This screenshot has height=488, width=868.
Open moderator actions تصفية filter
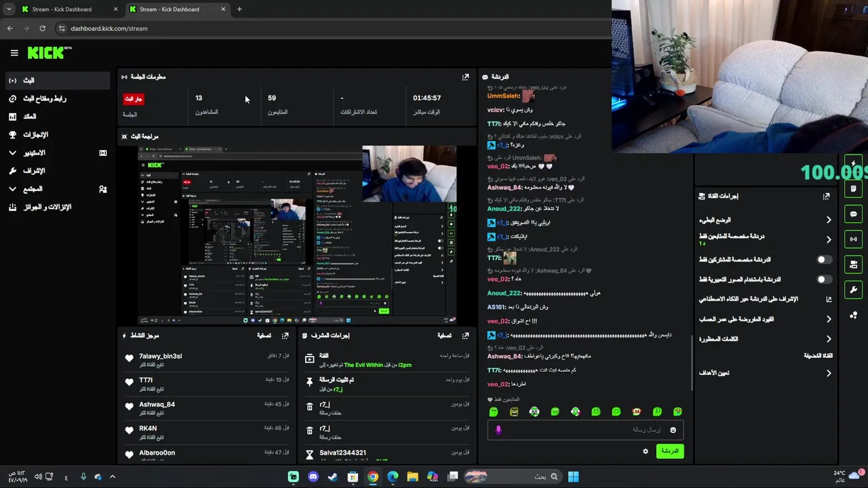click(444, 335)
